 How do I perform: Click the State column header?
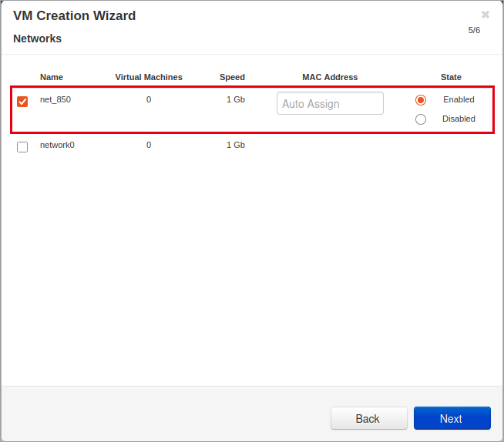(451, 77)
